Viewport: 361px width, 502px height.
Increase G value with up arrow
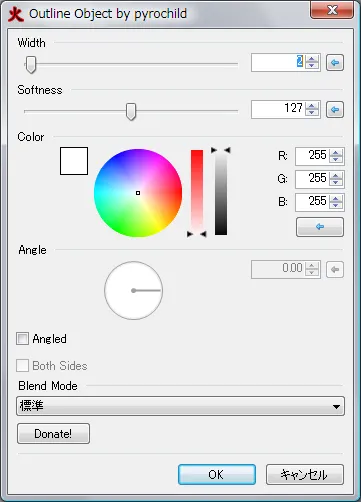[x=336, y=176]
